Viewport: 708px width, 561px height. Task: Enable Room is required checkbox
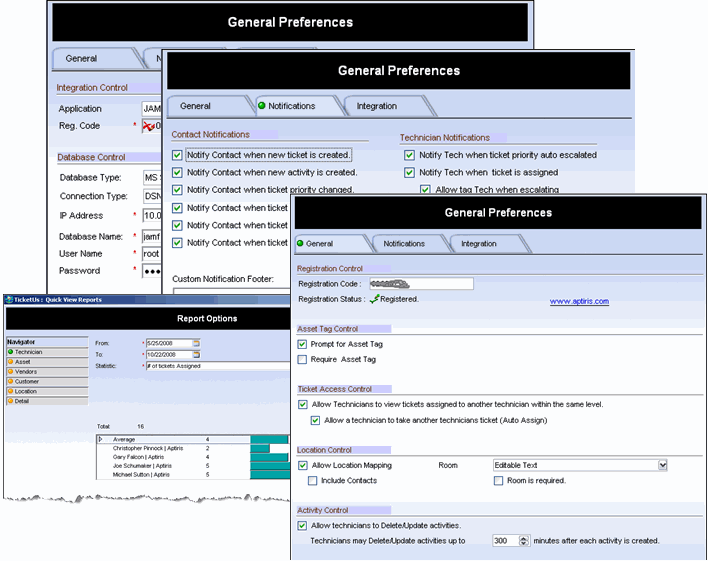point(499,481)
